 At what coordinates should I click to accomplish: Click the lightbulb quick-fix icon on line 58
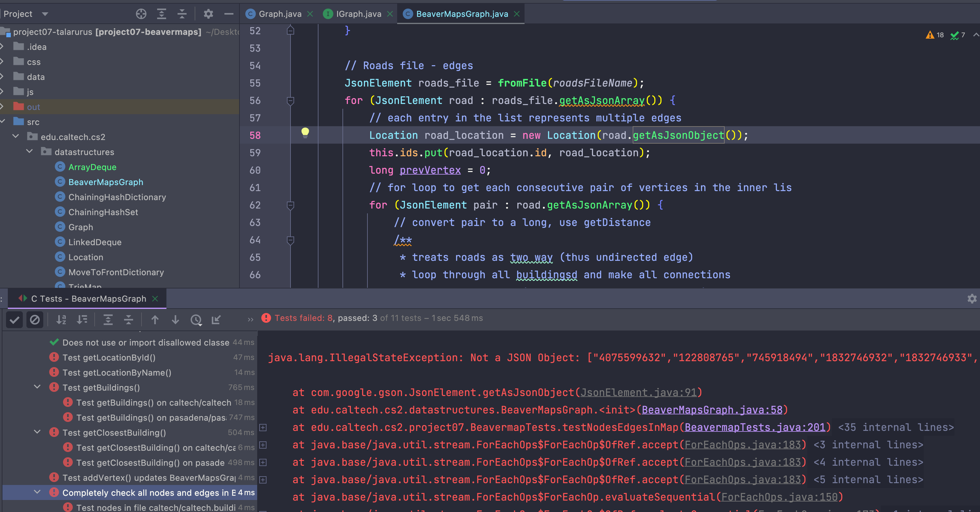coord(305,133)
